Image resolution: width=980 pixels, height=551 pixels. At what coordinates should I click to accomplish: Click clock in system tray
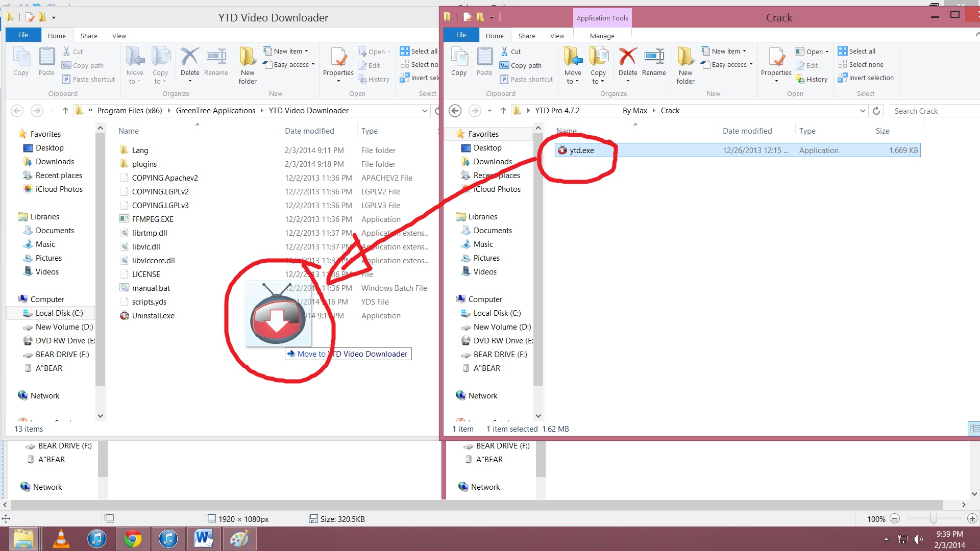(x=950, y=539)
